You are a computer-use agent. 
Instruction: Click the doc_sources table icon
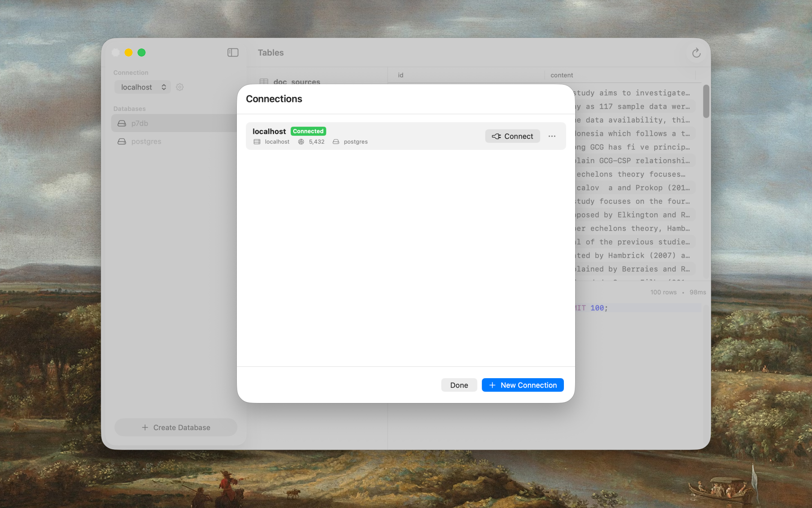pos(264,81)
